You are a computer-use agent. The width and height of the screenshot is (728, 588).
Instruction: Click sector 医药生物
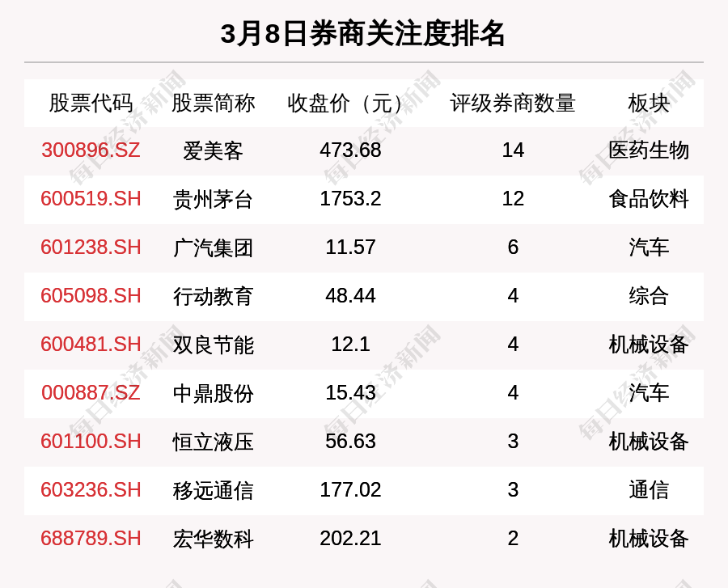[x=649, y=150]
